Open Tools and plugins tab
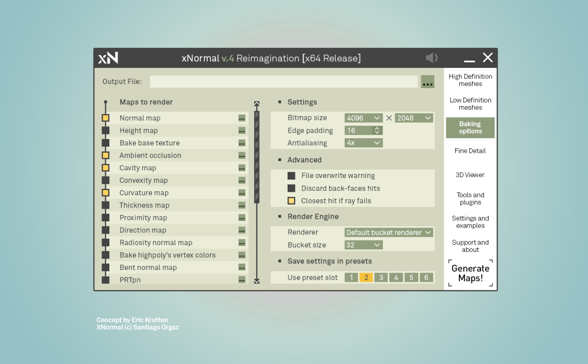This screenshot has width=588, height=364. click(x=470, y=199)
